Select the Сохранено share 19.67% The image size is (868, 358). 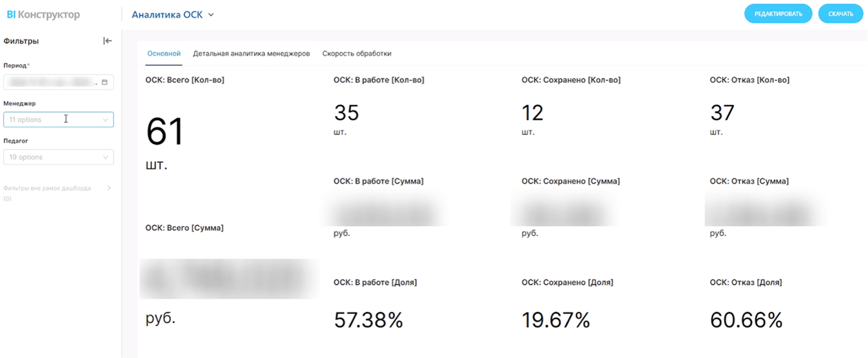(556, 320)
